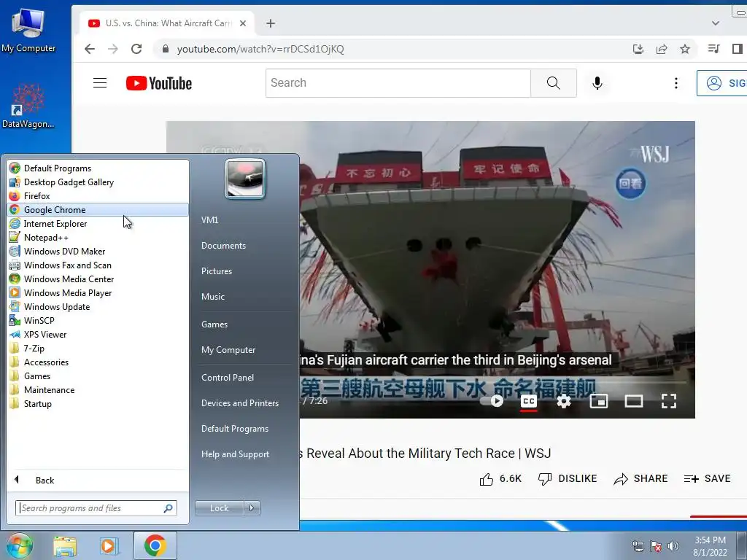The image size is (747, 560).
Task: Go back in Chrome
Action: click(90, 49)
